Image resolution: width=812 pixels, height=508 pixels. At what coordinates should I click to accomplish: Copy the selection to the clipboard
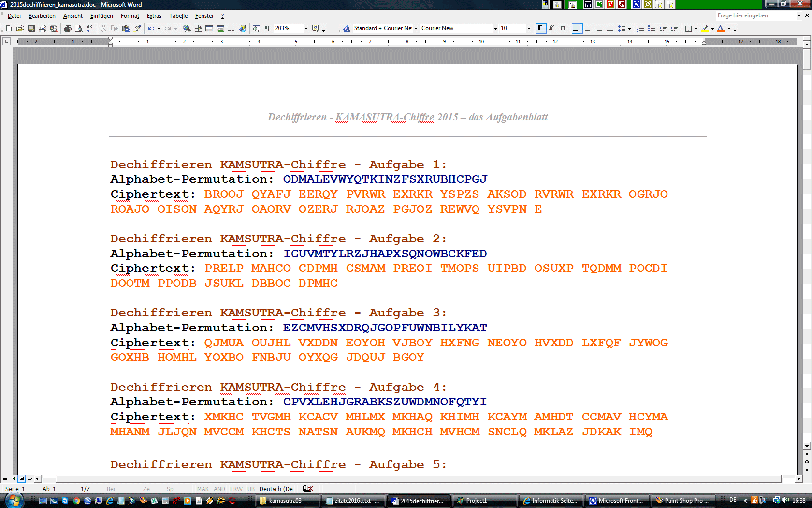tap(115, 29)
